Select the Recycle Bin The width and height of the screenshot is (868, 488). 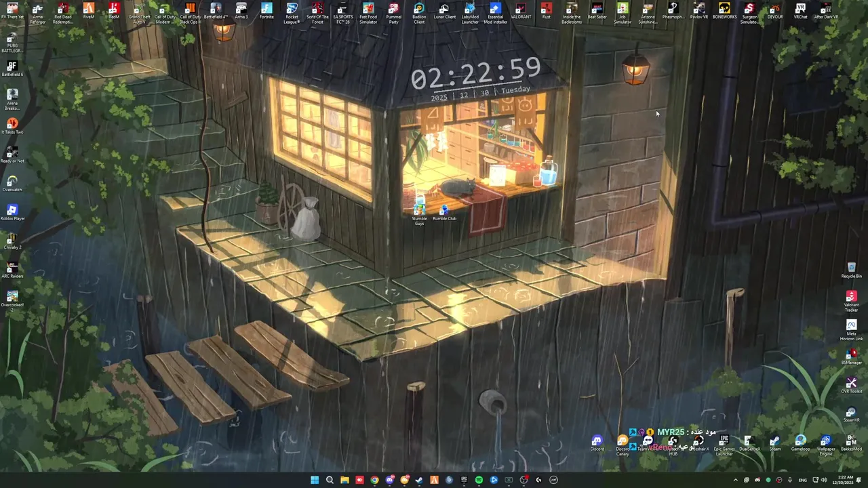pos(852,270)
